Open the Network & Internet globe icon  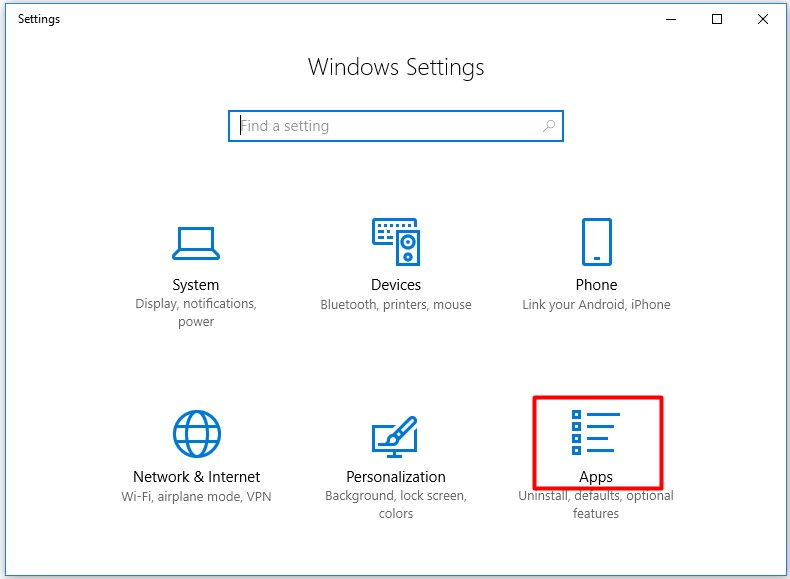pyautogui.click(x=196, y=434)
